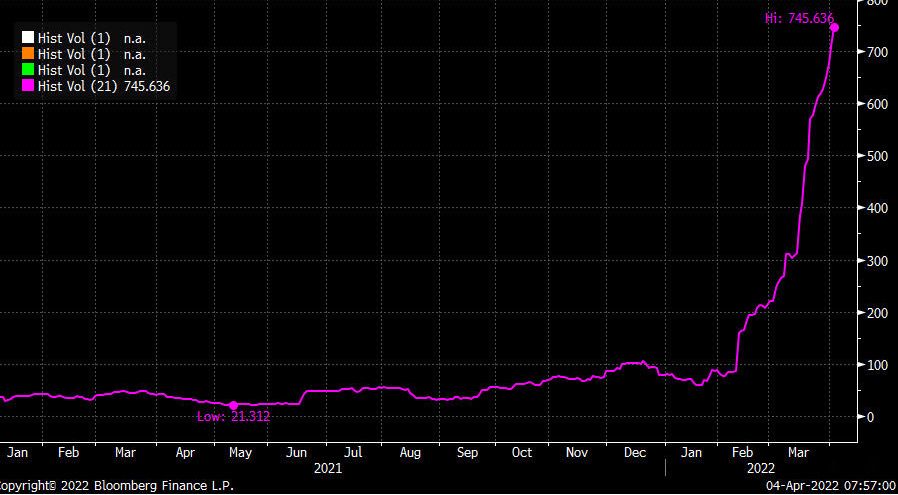The height and width of the screenshot is (495, 898).
Task: Click the 300 y-axis label
Action: pos(879,261)
